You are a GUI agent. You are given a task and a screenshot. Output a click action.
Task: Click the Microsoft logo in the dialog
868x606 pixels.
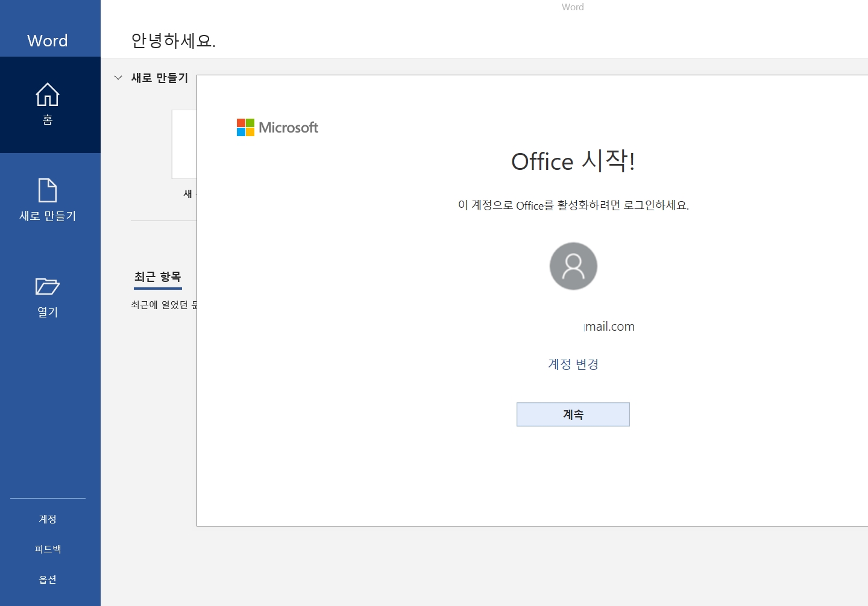pos(277,128)
